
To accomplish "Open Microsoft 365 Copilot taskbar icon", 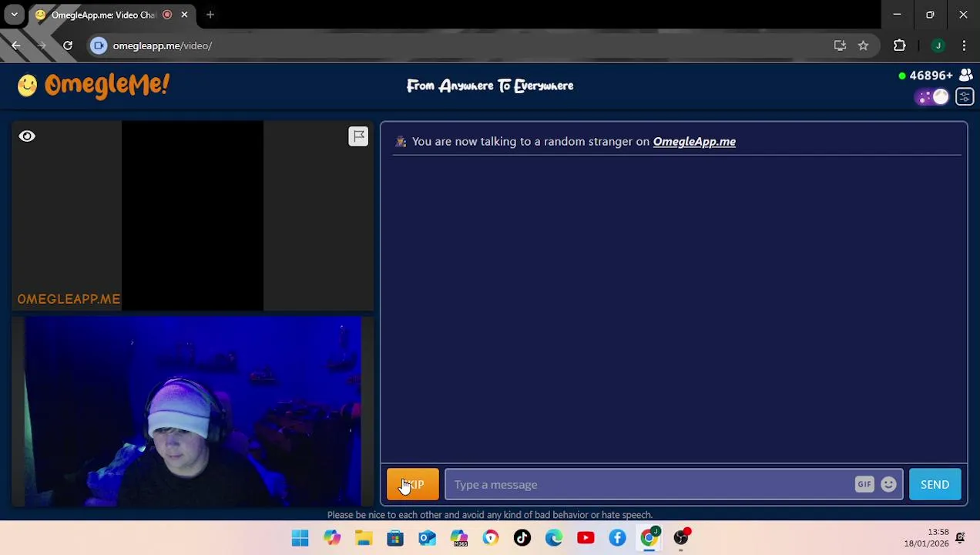I will (459, 537).
